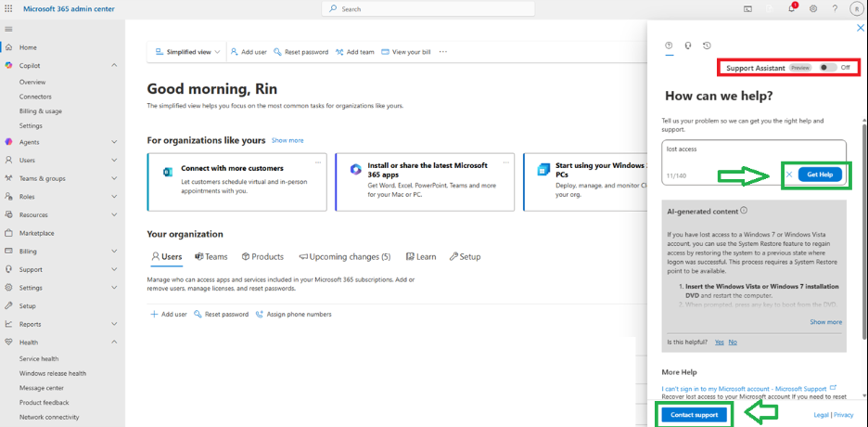Open Upcoming changes (5) tab
The image size is (868, 427).
pos(344,257)
